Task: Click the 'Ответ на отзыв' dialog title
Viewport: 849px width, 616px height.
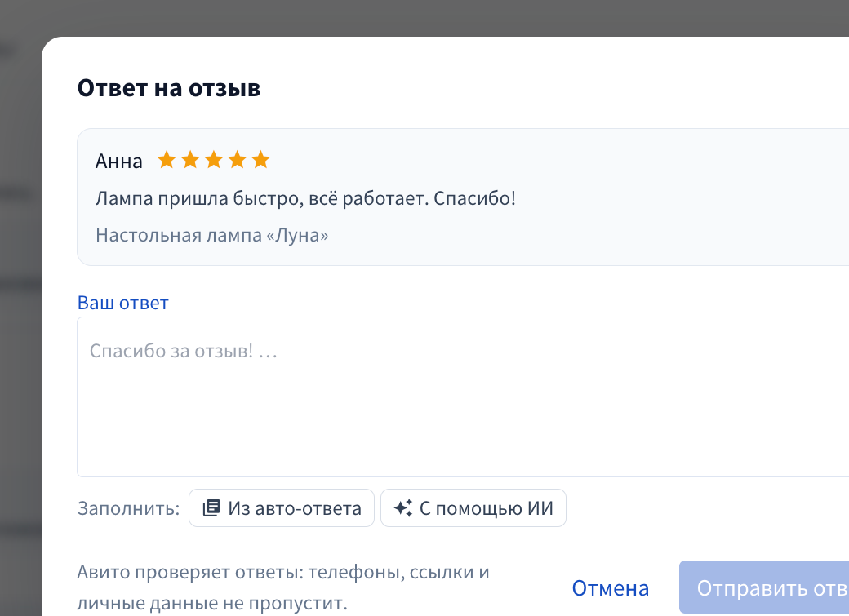Action: [169, 88]
